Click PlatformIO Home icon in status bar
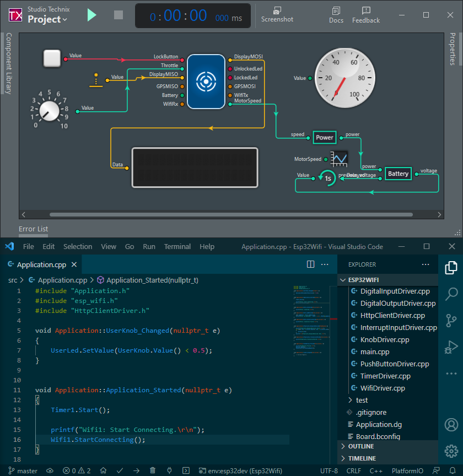463x476 pixels. pos(103,470)
